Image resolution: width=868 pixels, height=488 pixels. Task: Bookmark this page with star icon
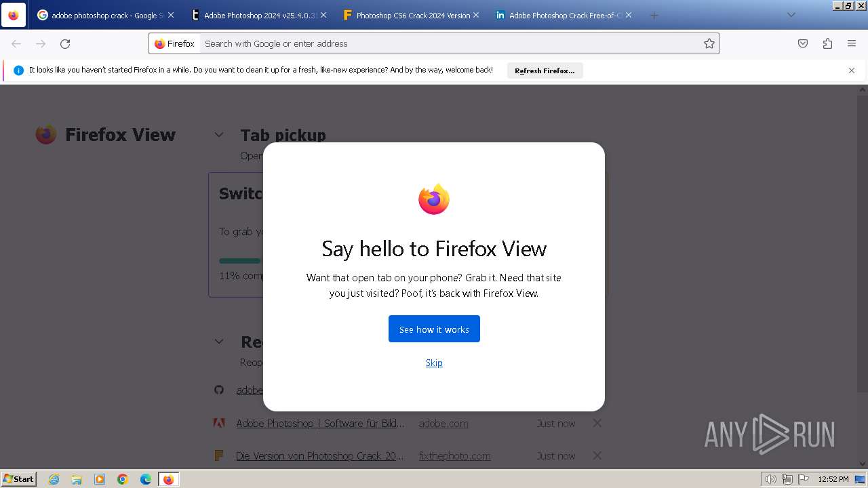coord(709,43)
